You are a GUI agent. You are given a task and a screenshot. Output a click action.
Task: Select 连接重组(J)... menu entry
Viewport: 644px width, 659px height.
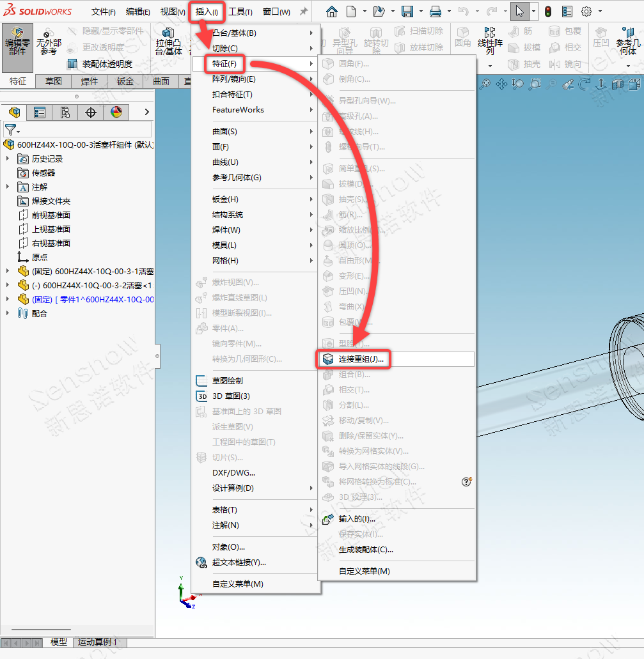tap(361, 359)
